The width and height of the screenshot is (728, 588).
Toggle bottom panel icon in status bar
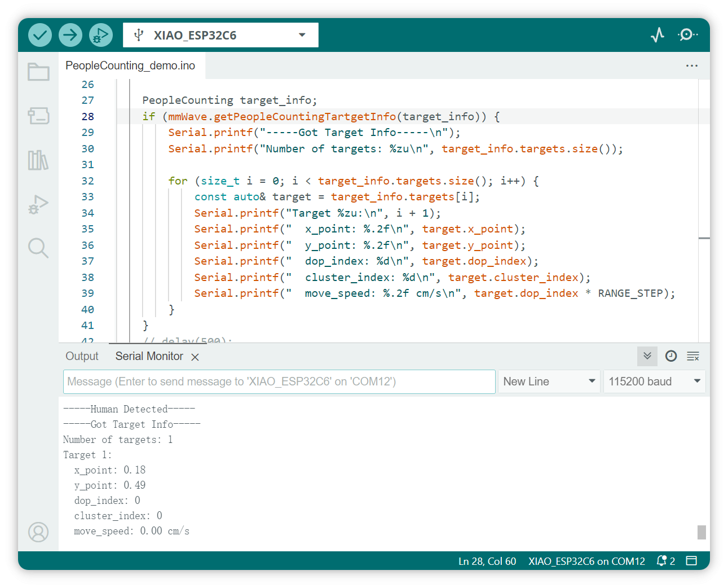click(x=691, y=561)
